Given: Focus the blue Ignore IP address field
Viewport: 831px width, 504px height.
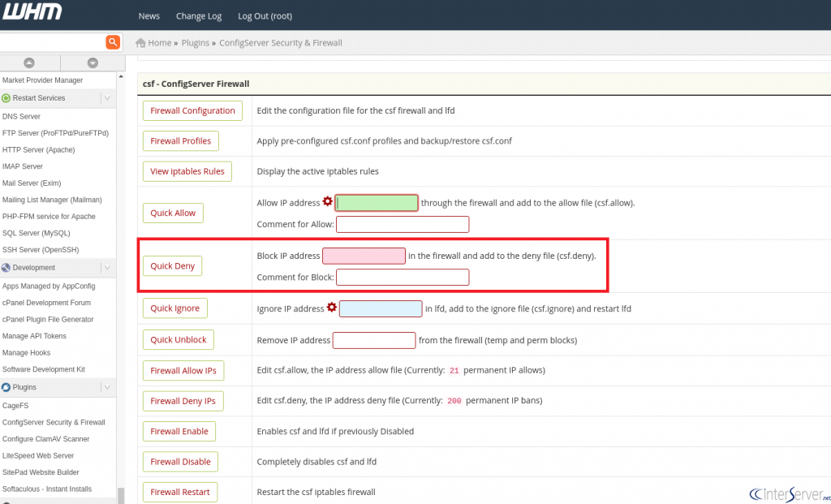Looking at the screenshot, I should (x=381, y=308).
